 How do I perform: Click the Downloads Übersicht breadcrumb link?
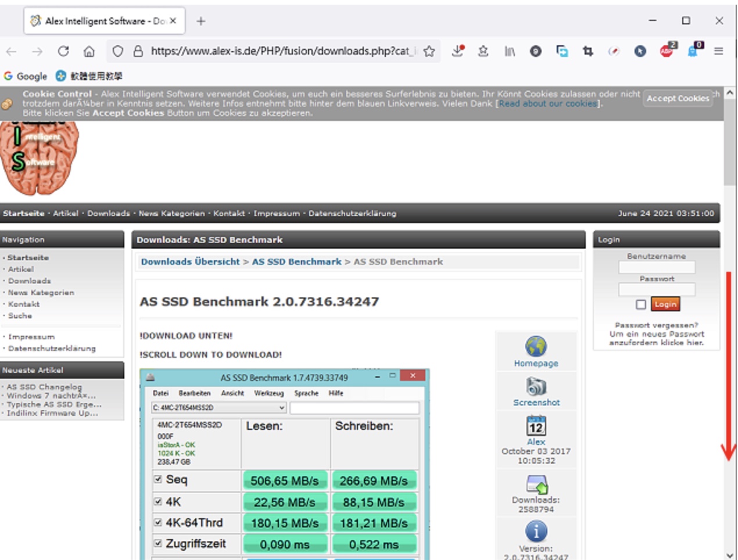click(x=190, y=261)
